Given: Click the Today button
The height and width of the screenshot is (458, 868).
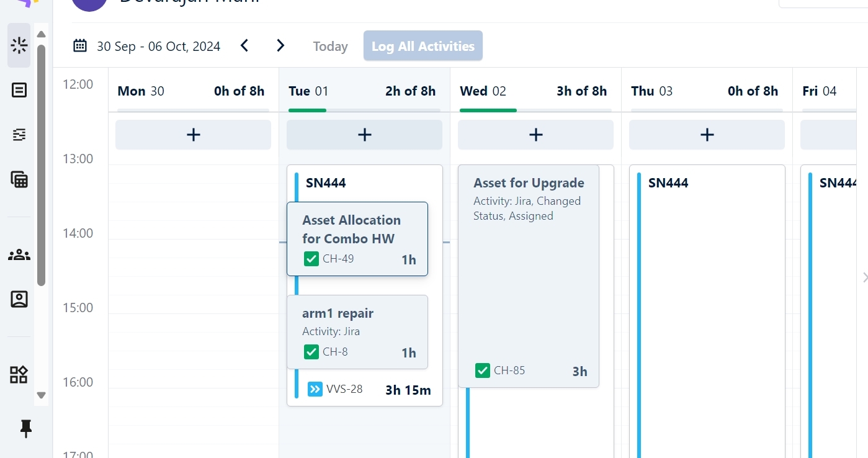Looking at the screenshot, I should [330, 47].
